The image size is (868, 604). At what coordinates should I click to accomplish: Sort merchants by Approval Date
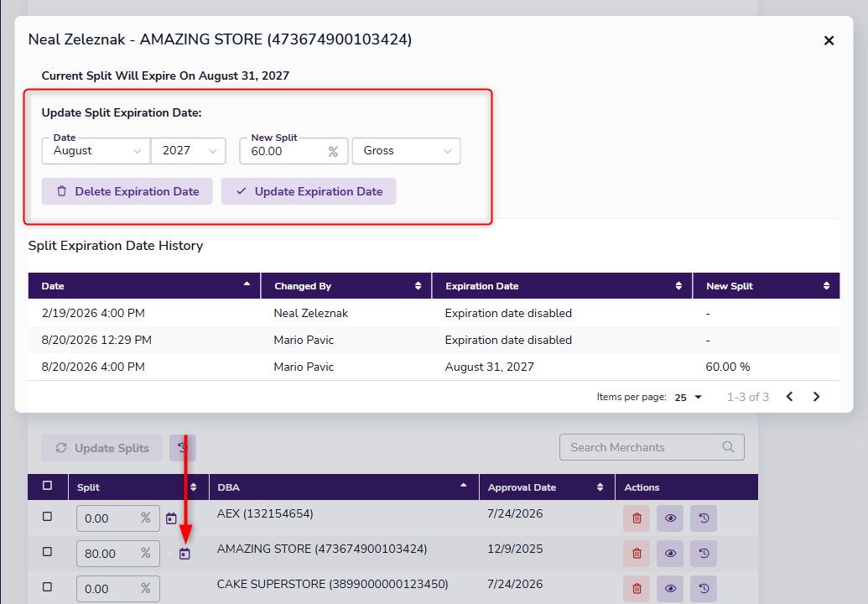(547, 487)
